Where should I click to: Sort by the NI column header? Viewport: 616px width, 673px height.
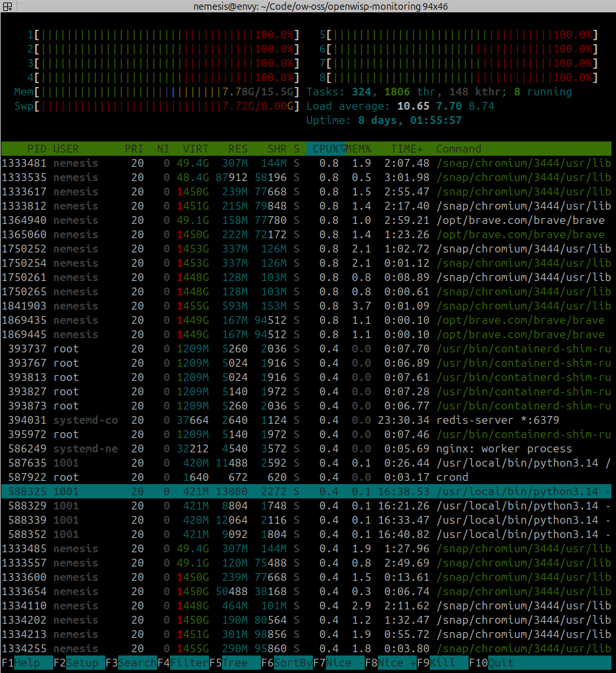[163, 149]
